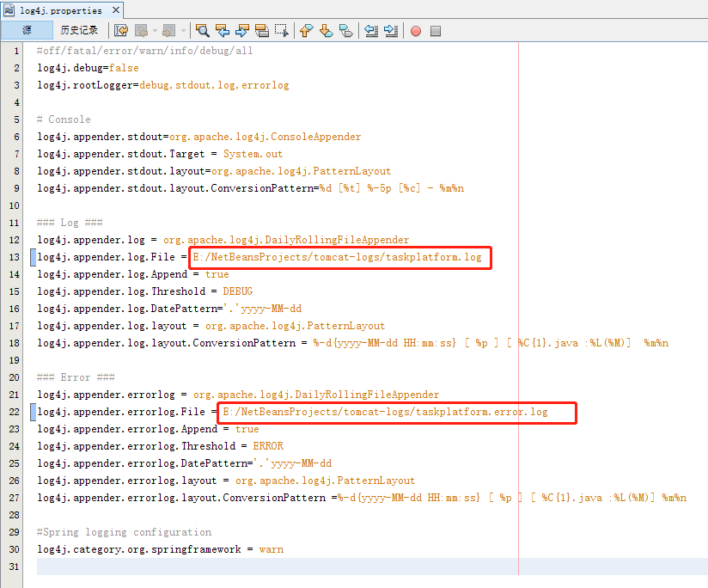708x588 pixels.
Task: Click 'org.apache.log4j.ConsoleAppender' value
Action: point(265,137)
